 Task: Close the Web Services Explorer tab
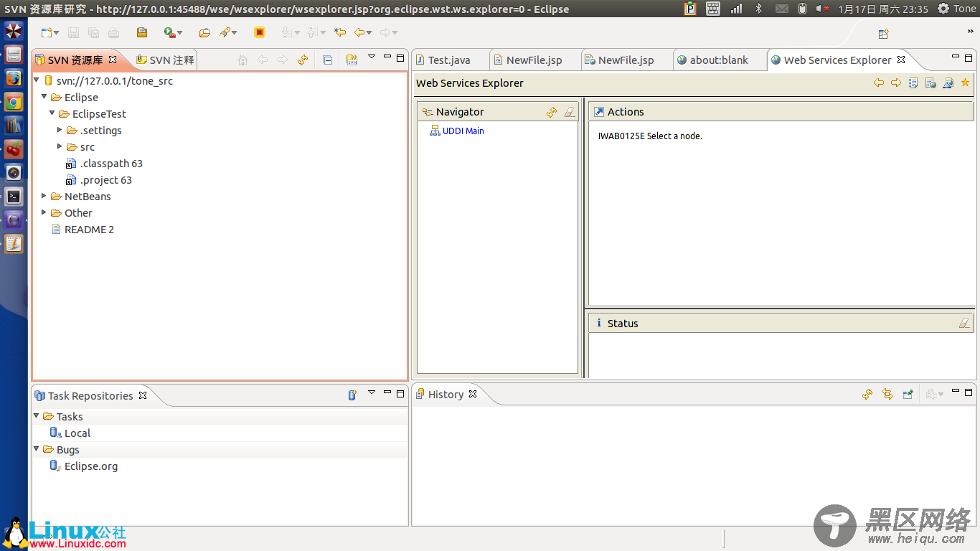pyautogui.click(x=901, y=60)
